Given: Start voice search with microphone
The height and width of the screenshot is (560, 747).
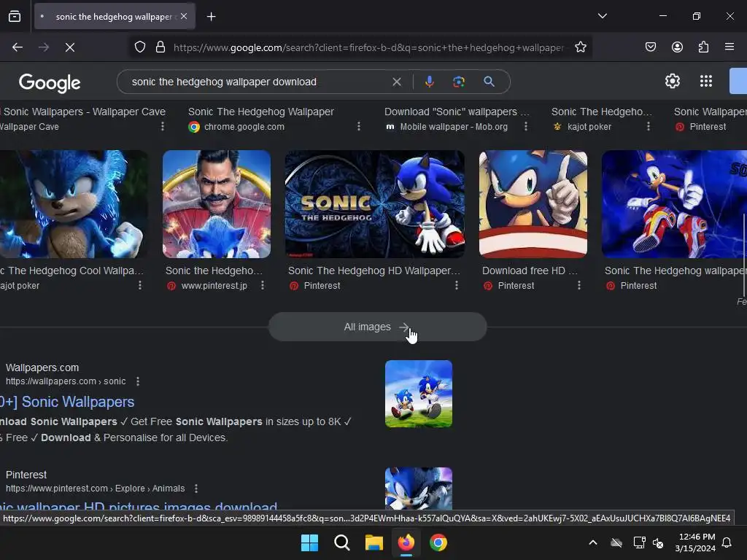Looking at the screenshot, I should tap(429, 82).
